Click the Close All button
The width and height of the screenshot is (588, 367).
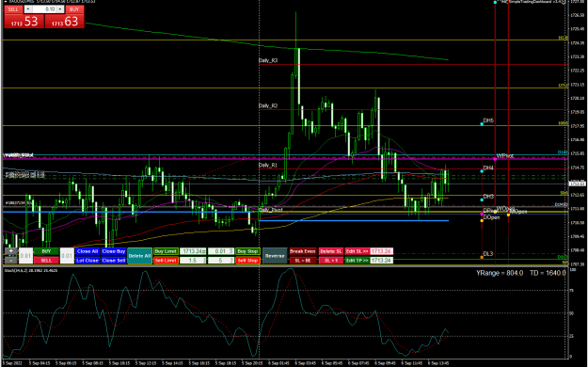pos(87,251)
